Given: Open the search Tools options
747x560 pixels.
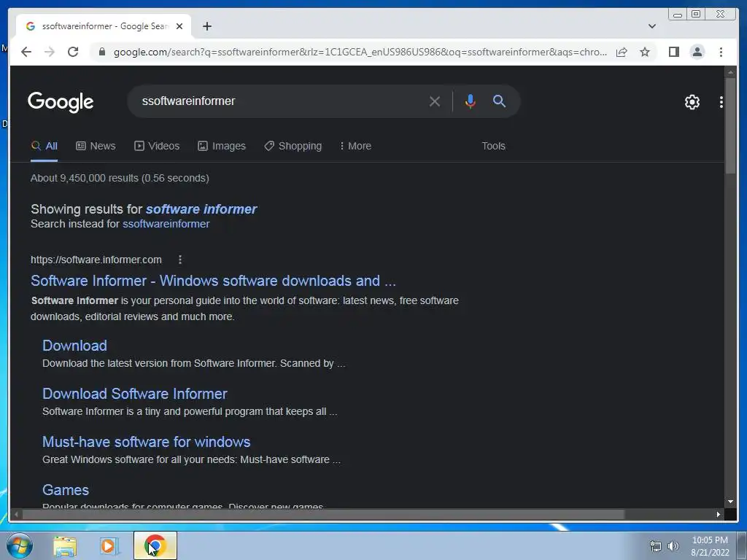Looking at the screenshot, I should pyautogui.click(x=493, y=146).
